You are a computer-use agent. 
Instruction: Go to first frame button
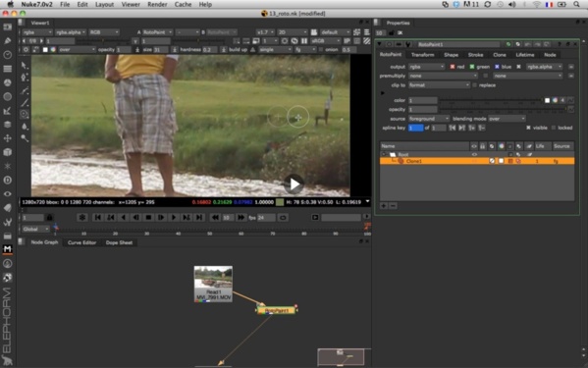tap(97, 217)
